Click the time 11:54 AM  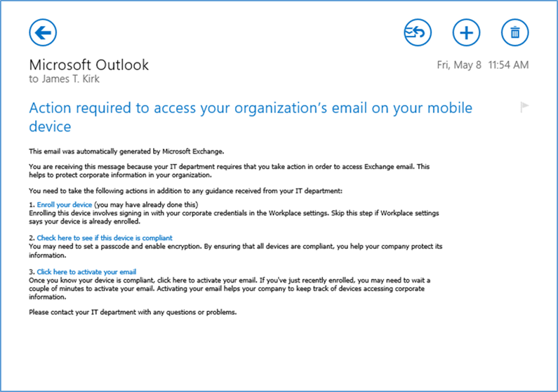click(509, 65)
